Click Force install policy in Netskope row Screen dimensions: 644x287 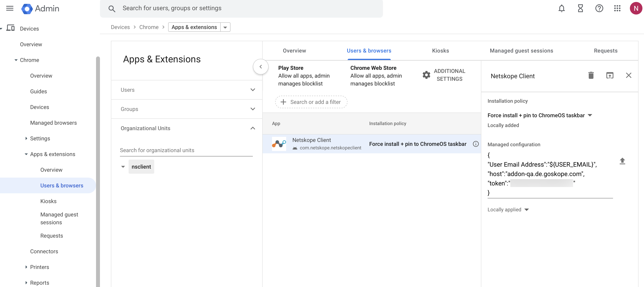tap(417, 144)
